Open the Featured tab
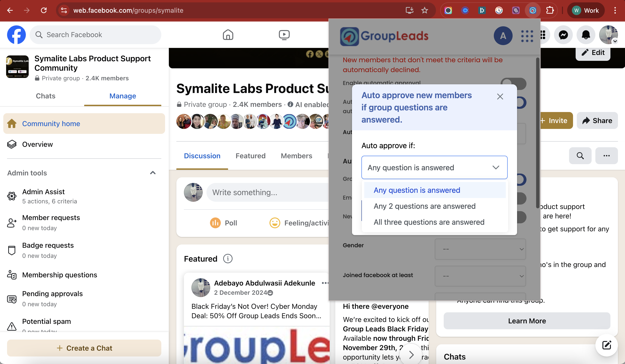 (250, 156)
